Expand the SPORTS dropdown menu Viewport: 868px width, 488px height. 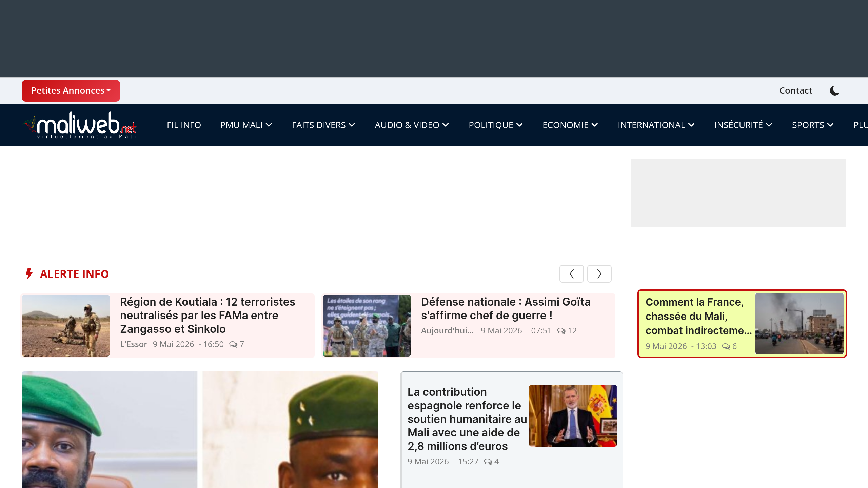(x=813, y=125)
